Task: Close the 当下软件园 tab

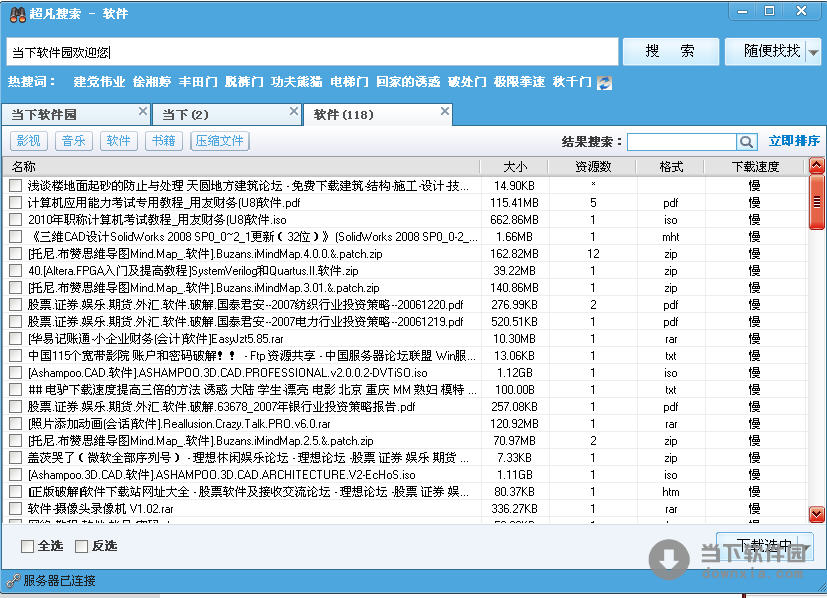Action: pyautogui.click(x=142, y=111)
